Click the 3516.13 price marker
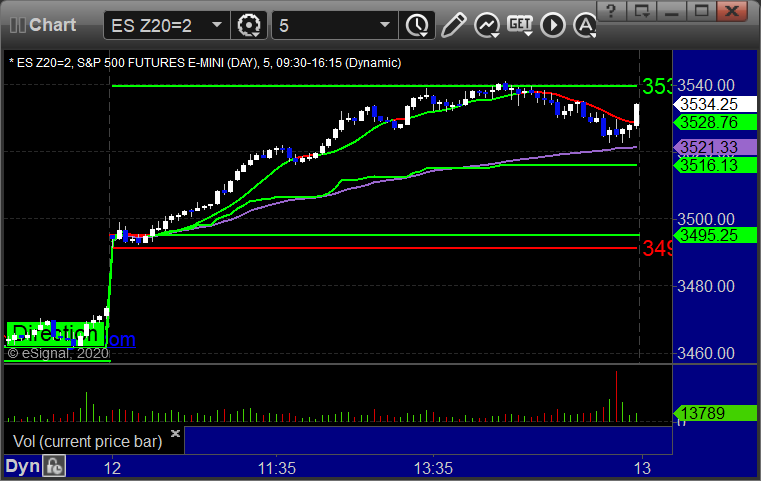The height and width of the screenshot is (481, 761). (x=714, y=165)
